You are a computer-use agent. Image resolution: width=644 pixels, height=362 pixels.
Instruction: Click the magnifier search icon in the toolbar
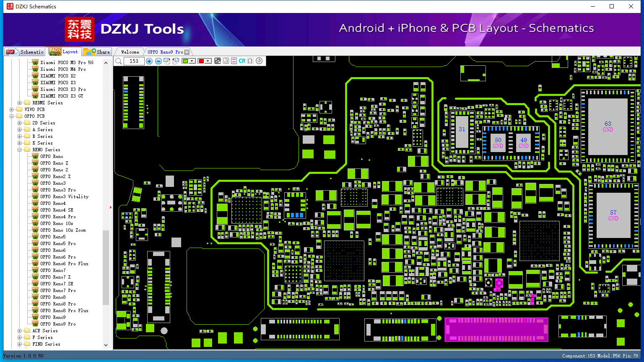coord(119,61)
